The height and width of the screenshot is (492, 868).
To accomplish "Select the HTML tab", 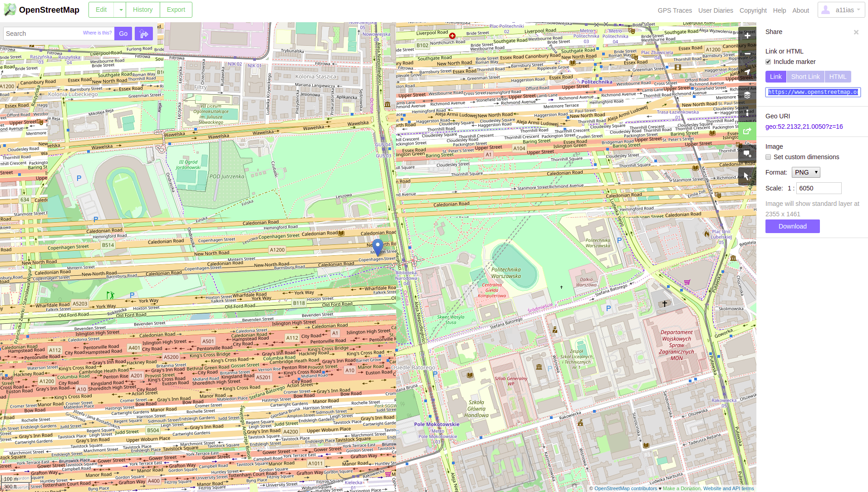I will (838, 77).
